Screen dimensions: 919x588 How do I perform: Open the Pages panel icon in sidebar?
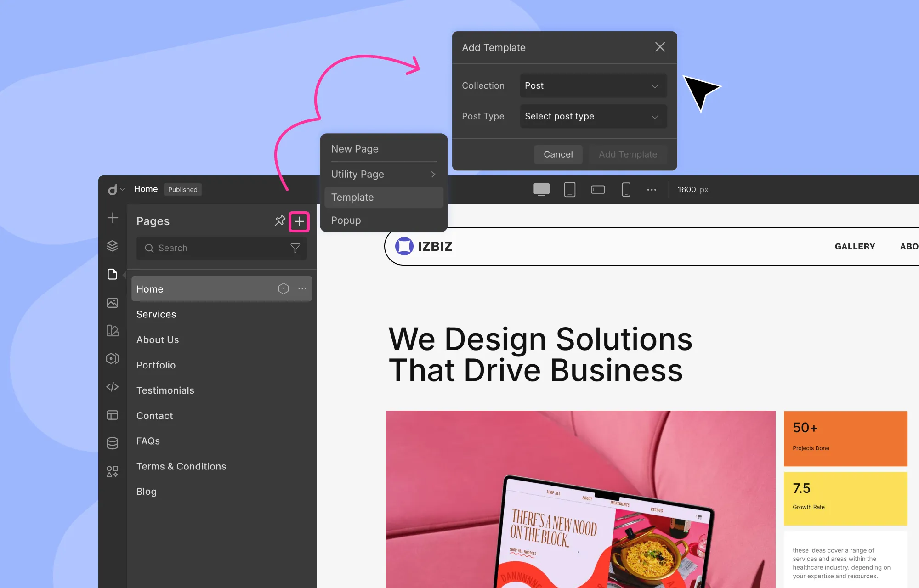pyautogui.click(x=113, y=274)
